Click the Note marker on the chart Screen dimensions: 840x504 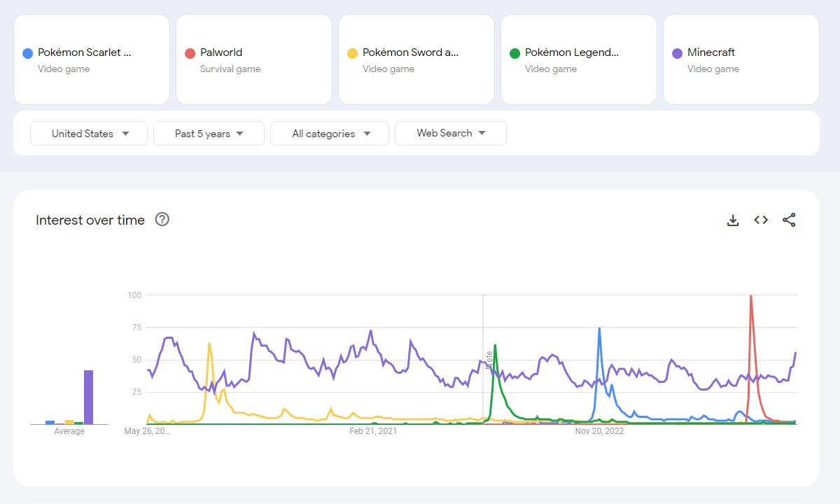pos(489,360)
